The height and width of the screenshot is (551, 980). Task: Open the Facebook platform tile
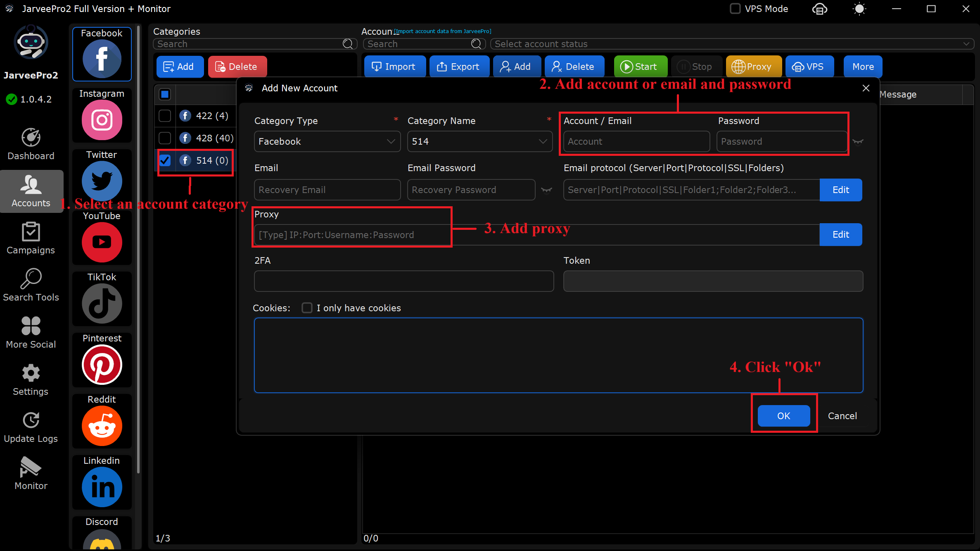pos(102,54)
